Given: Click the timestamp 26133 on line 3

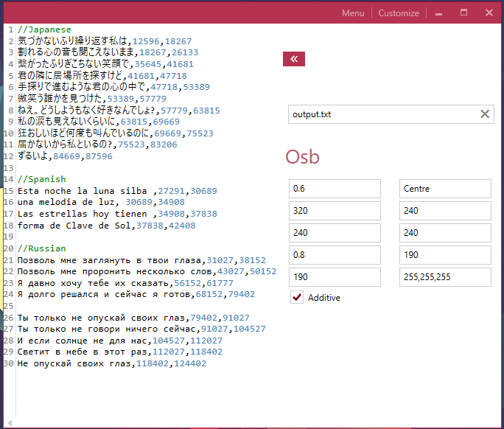Looking at the screenshot, I should click(x=185, y=52).
